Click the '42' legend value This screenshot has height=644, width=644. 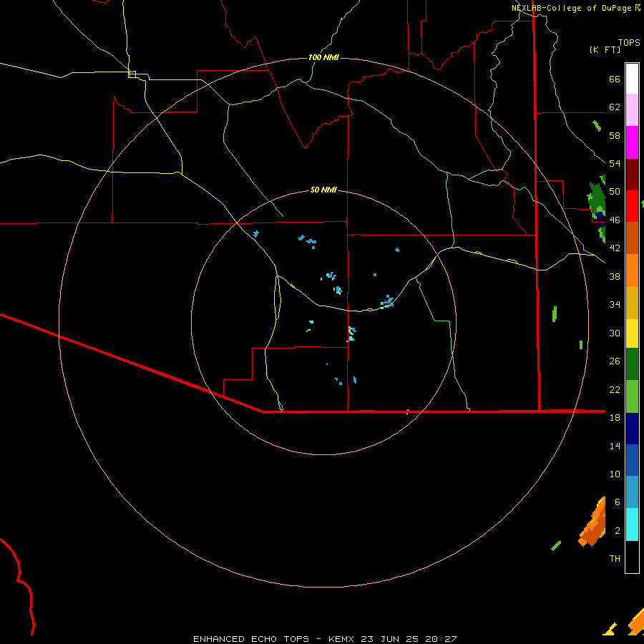tap(615, 248)
